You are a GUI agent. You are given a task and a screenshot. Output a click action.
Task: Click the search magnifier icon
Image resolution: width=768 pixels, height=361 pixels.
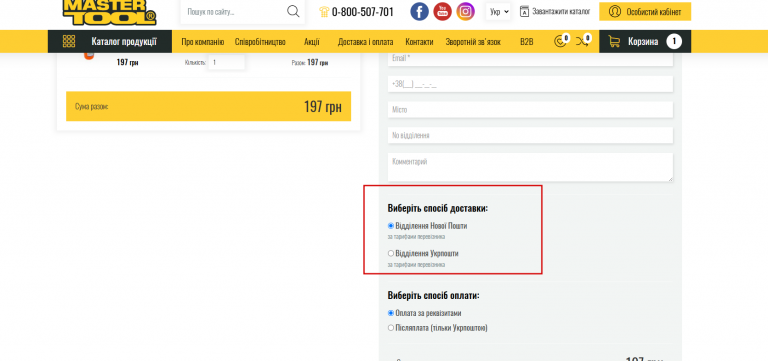[x=293, y=11]
